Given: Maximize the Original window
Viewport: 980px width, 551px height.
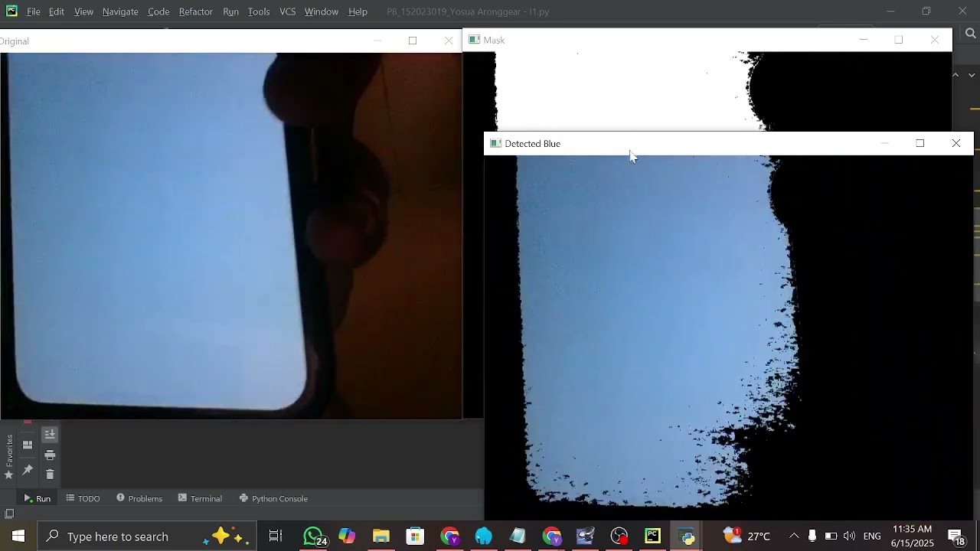Looking at the screenshot, I should pyautogui.click(x=413, y=41).
